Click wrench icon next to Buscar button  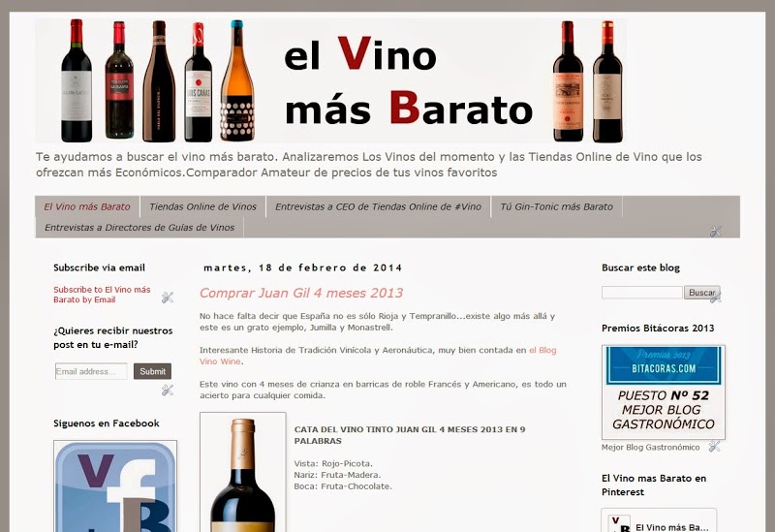(715, 297)
